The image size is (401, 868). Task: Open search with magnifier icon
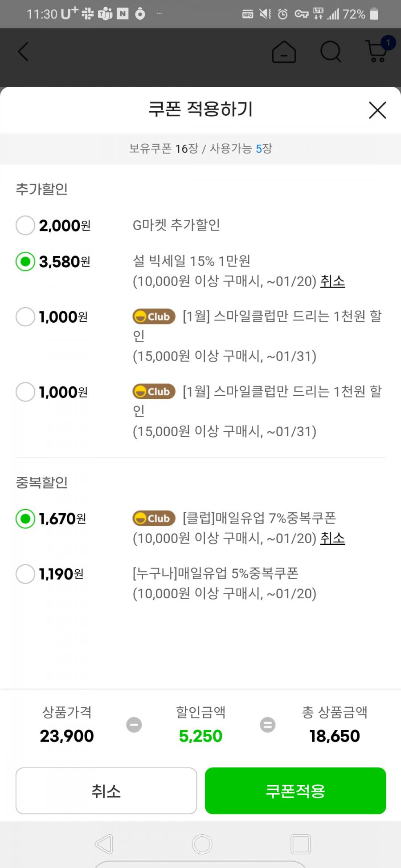point(331,52)
